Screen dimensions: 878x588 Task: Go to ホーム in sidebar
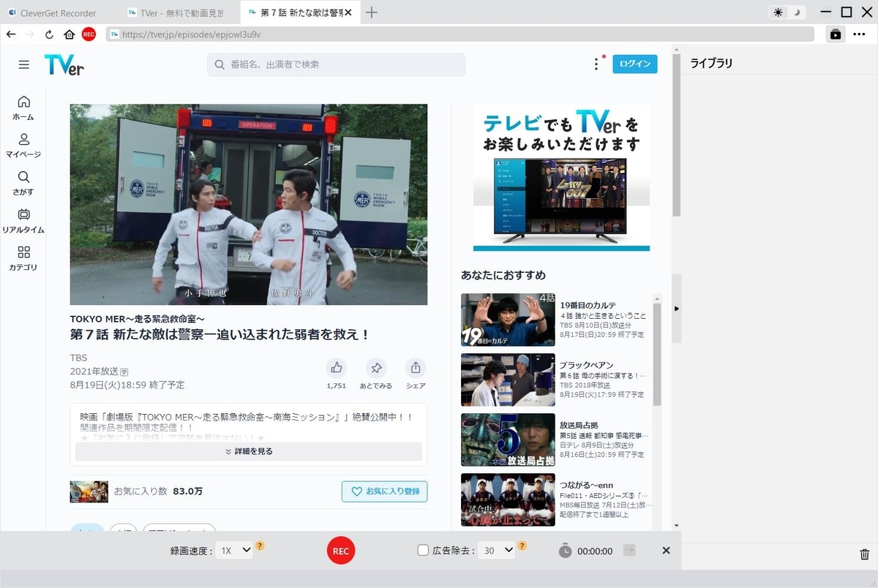point(23,108)
